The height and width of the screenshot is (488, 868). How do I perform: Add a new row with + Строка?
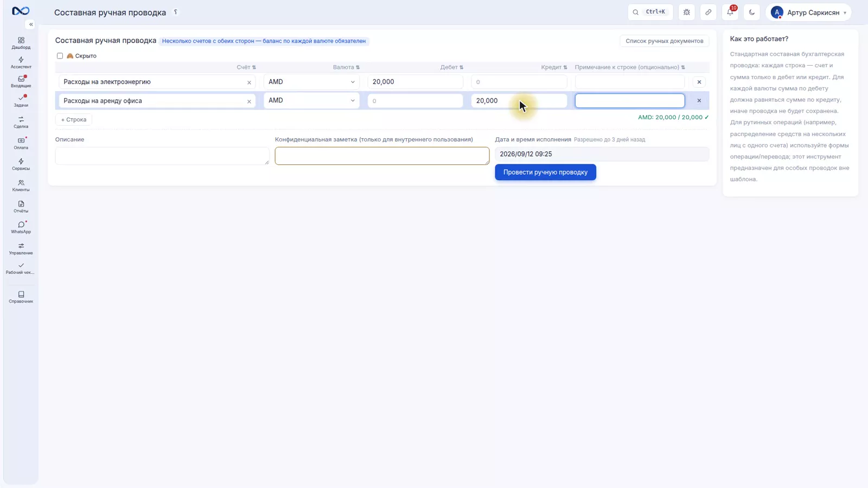74,119
